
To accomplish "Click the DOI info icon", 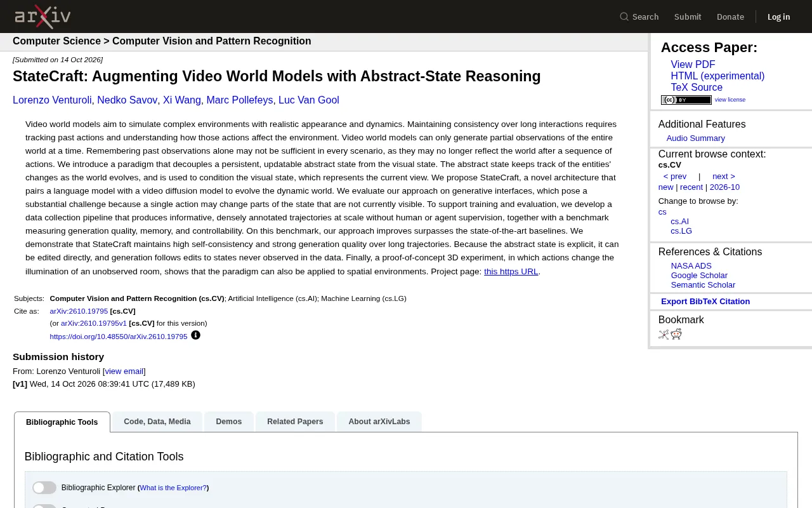I will click(195, 335).
